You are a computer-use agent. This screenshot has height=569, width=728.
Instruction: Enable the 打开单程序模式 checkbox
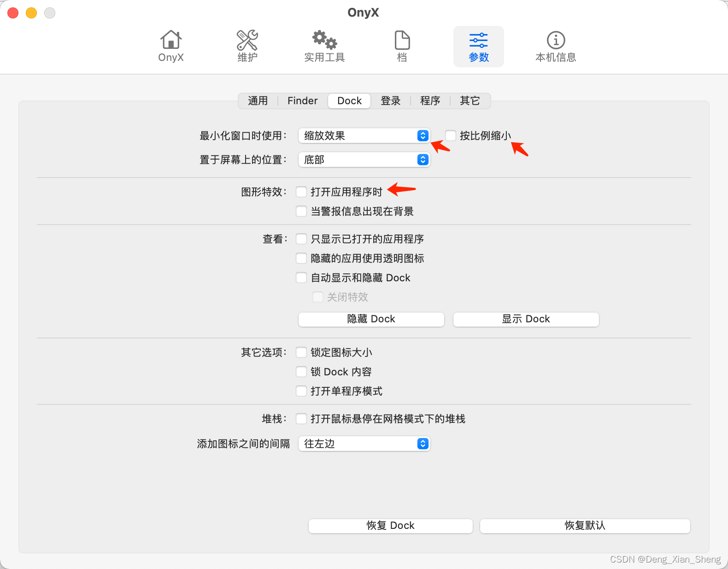(x=301, y=391)
